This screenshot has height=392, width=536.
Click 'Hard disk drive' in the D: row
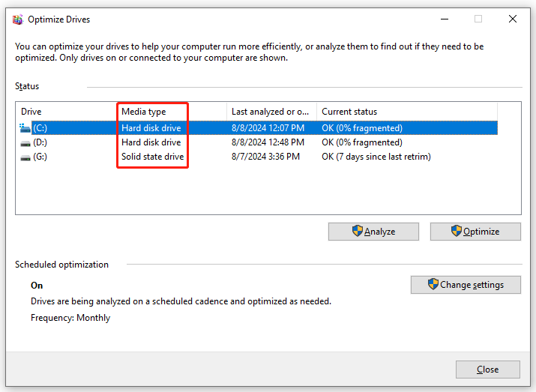151,142
